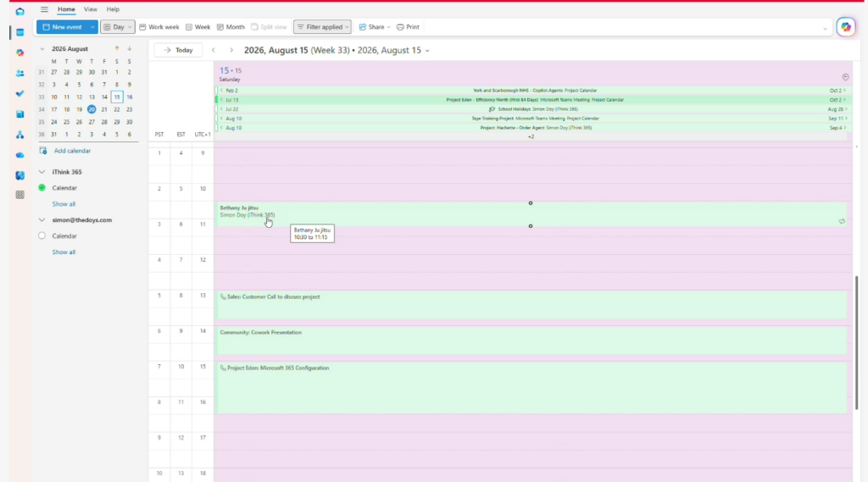Select the View tab
The image size is (868, 482).
(90, 9)
